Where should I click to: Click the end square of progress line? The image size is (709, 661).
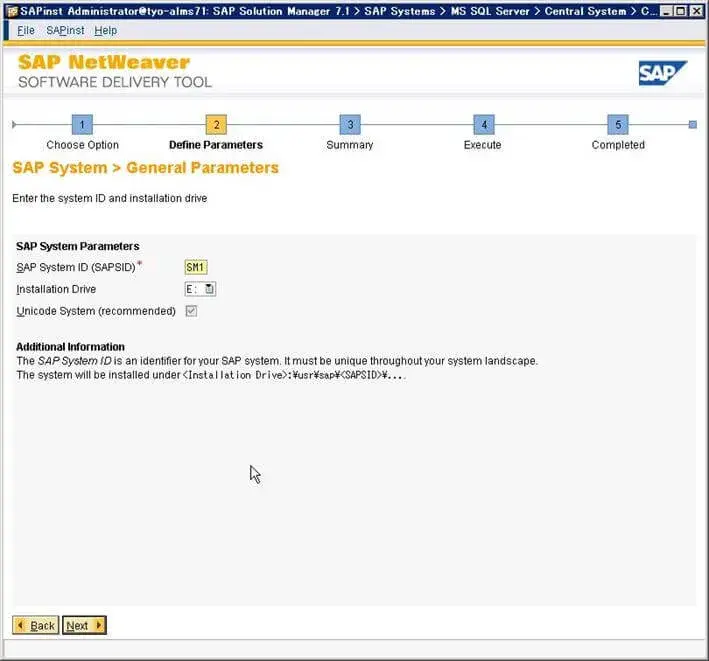pyautogui.click(x=692, y=124)
